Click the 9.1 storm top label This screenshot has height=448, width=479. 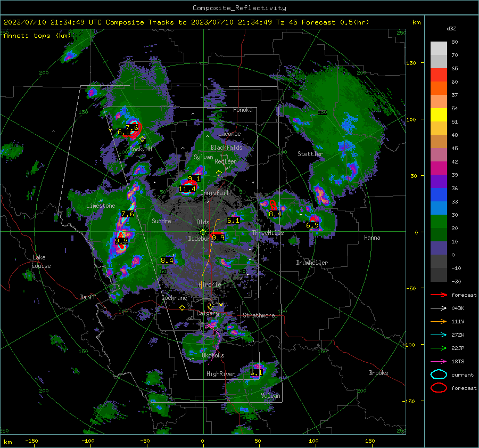tap(194, 178)
